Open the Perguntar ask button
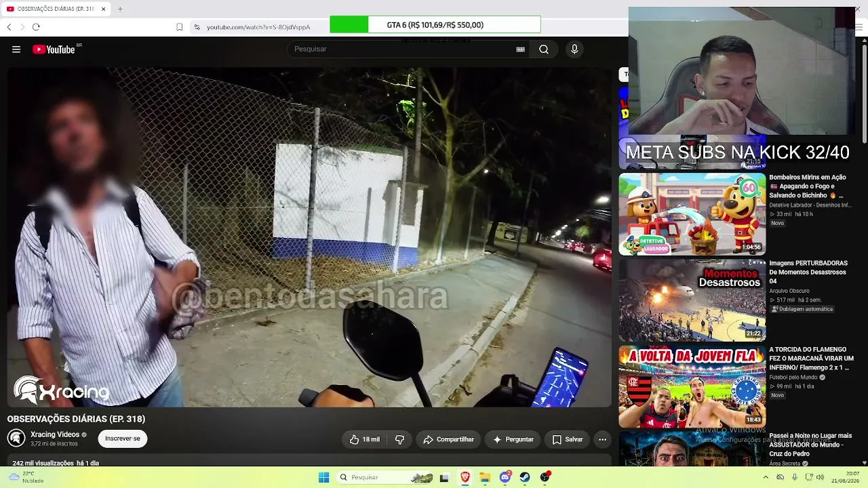Viewport: 868px width, 488px height. (x=513, y=439)
